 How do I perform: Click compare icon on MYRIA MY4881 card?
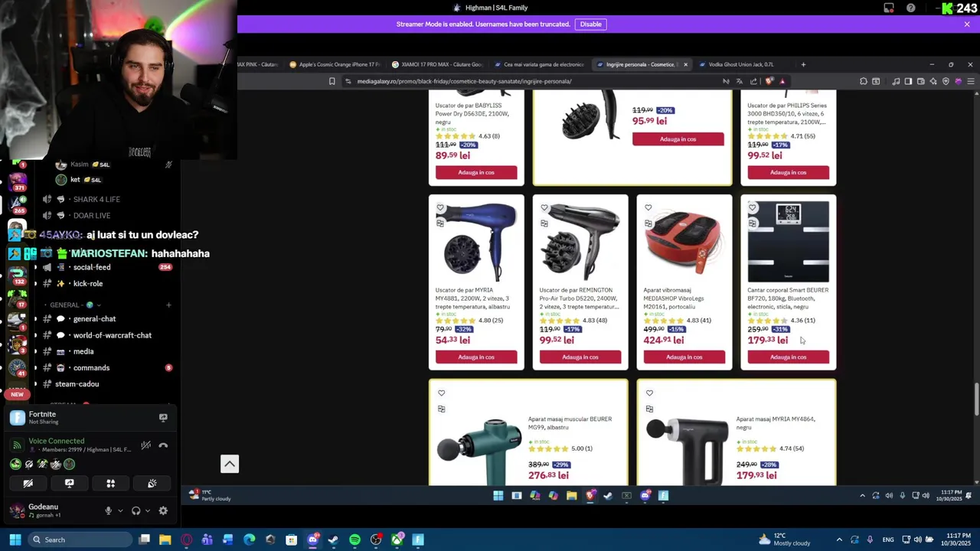(x=440, y=223)
